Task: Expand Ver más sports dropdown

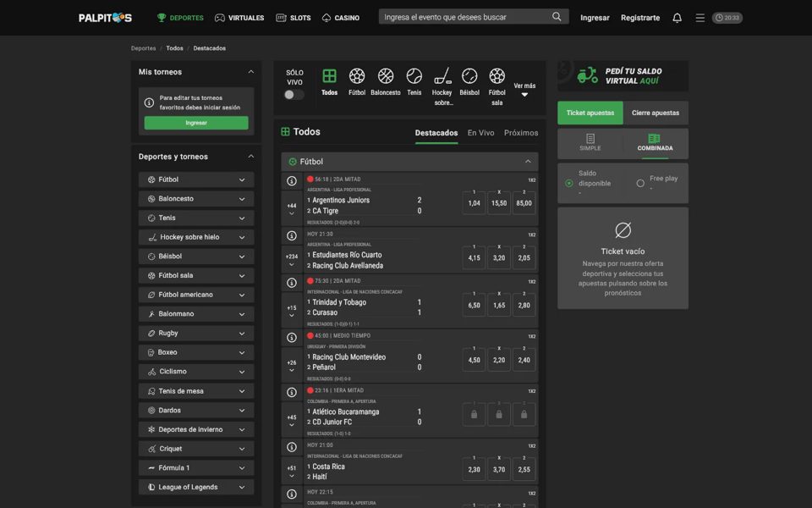Action: [x=524, y=90]
